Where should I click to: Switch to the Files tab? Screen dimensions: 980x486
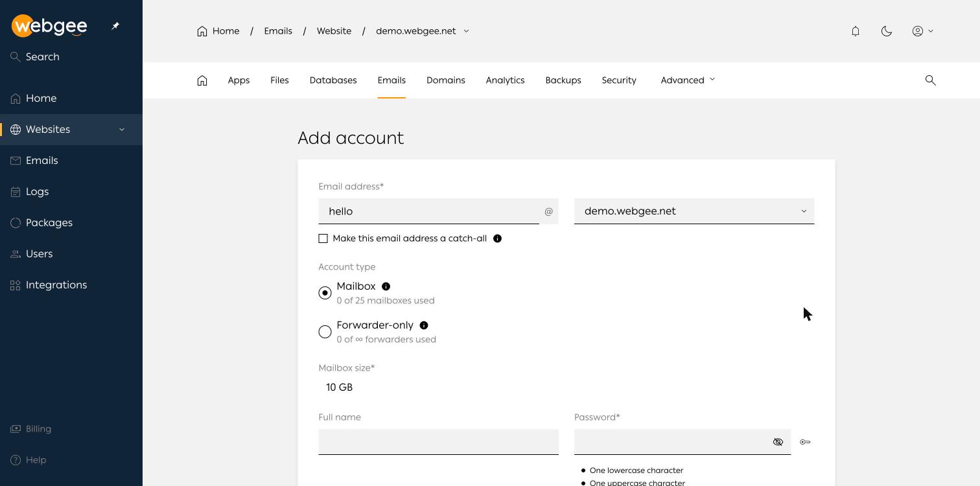(279, 80)
